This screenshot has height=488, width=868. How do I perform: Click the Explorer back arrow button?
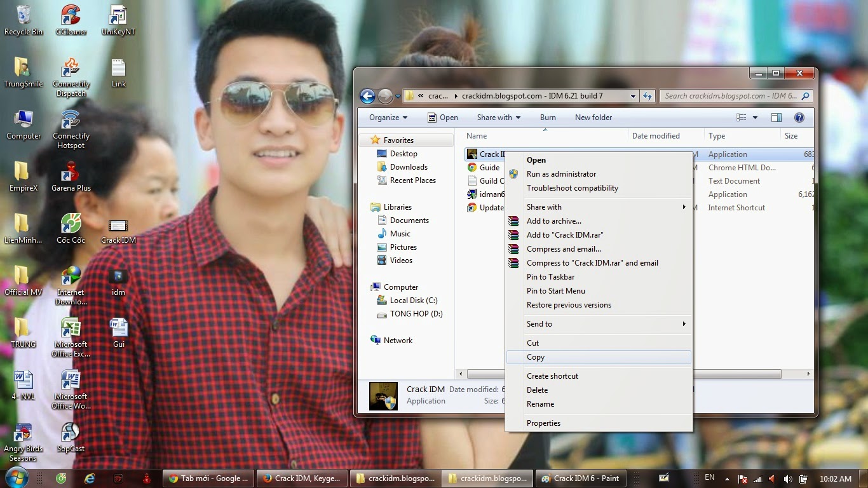(x=367, y=96)
